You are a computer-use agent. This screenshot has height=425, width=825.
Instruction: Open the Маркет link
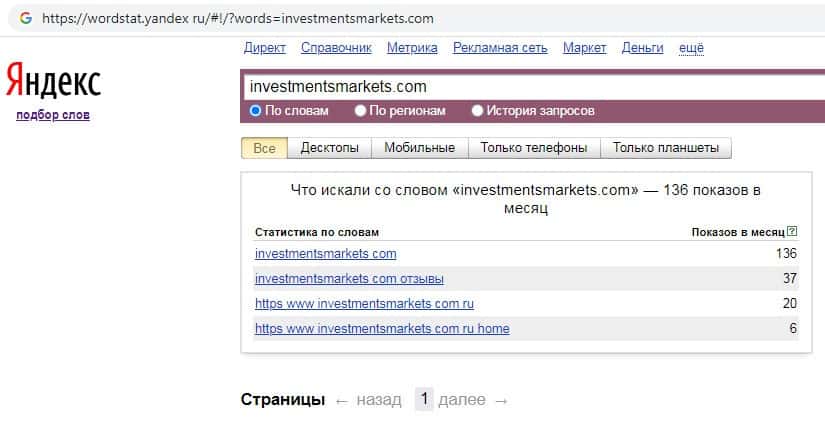584,47
